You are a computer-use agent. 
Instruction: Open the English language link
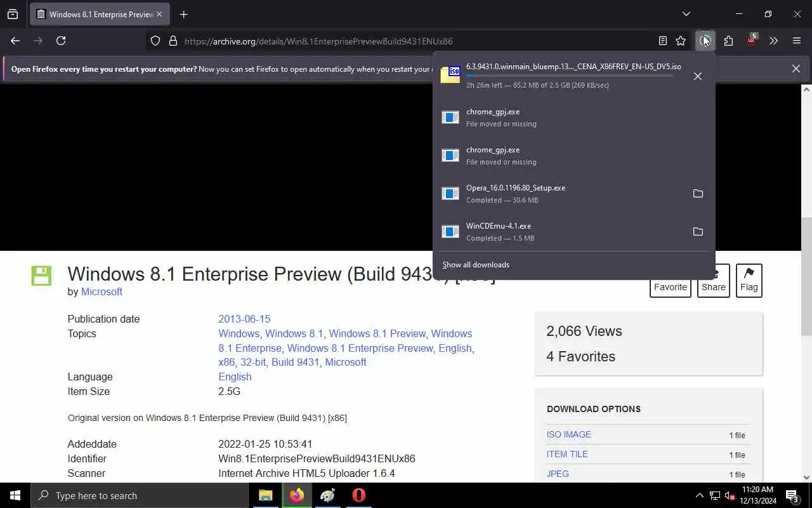[x=235, y=377]
